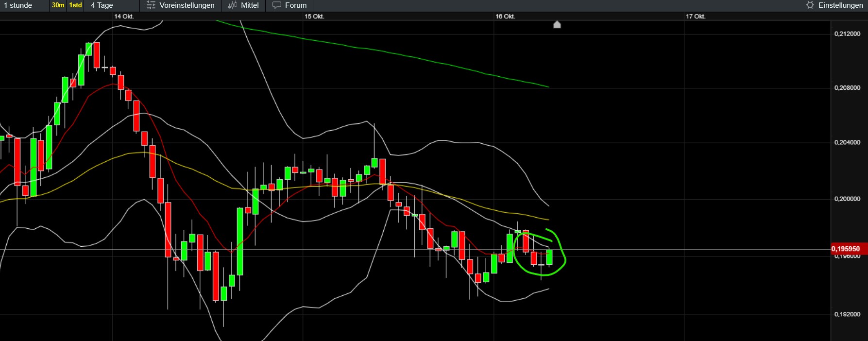Image resolution: width=868 pixels, height=341 pixels.
Task: Expand the "4 Tage" range selector
Action: coord(102,5)
